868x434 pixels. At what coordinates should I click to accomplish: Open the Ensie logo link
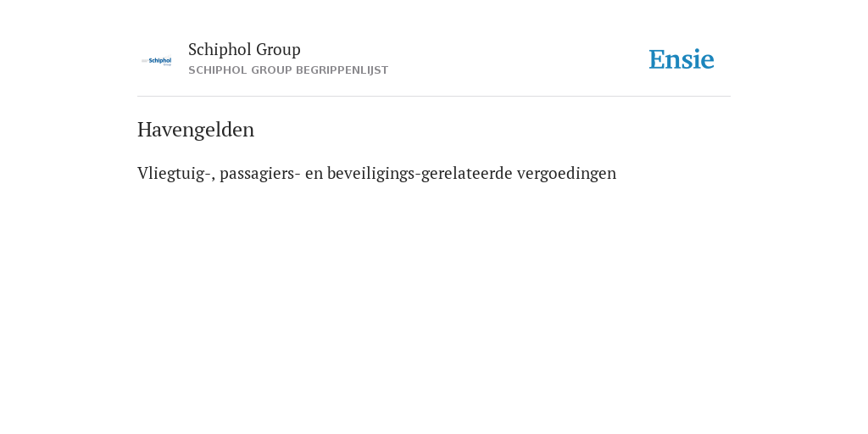pos(682,59)
